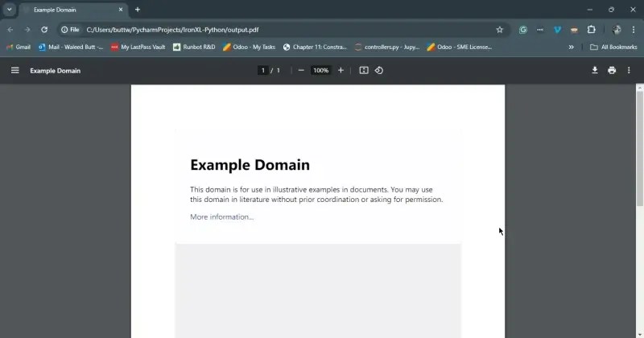Image resolution: width=644 pixels, height=338 pixels.
Task: Click the three-dots extension icon
Action: tap(539, 30)
